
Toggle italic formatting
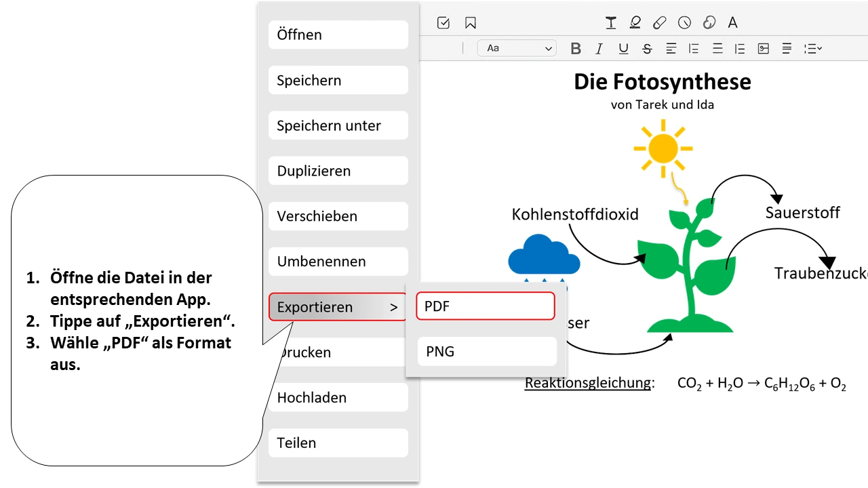(x=599, y=49)
